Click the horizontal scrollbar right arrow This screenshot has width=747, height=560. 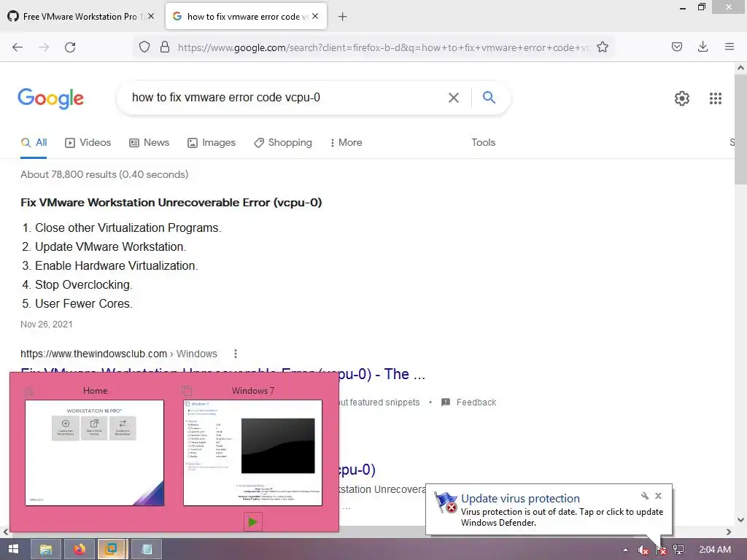[x=729, y=532]
